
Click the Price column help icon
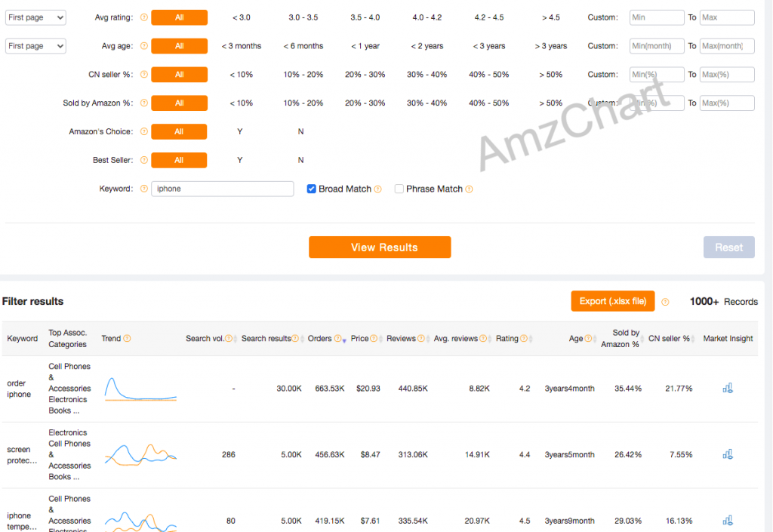374,338
